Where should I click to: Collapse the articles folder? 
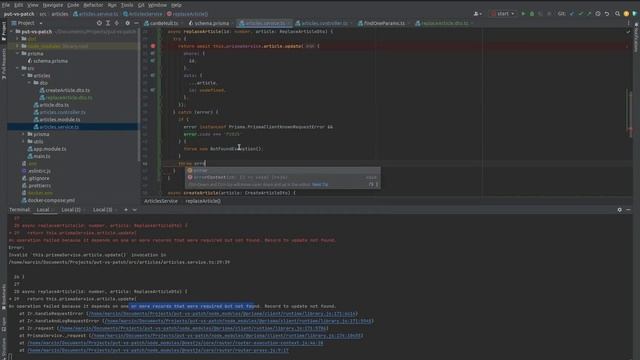[x=24, y=76]
